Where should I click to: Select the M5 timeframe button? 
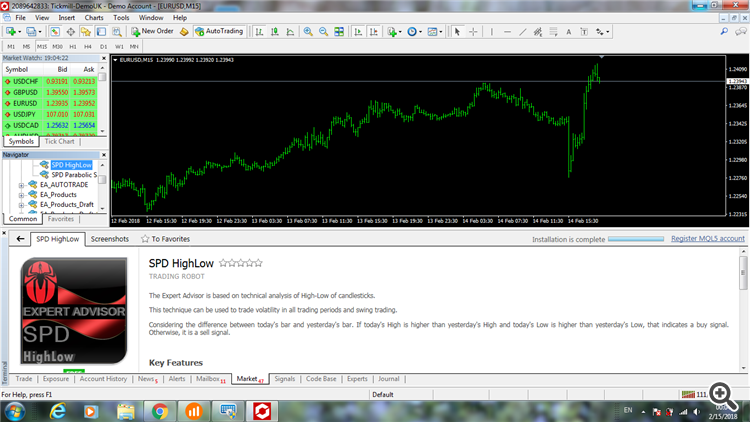click(x=26, y=46)
